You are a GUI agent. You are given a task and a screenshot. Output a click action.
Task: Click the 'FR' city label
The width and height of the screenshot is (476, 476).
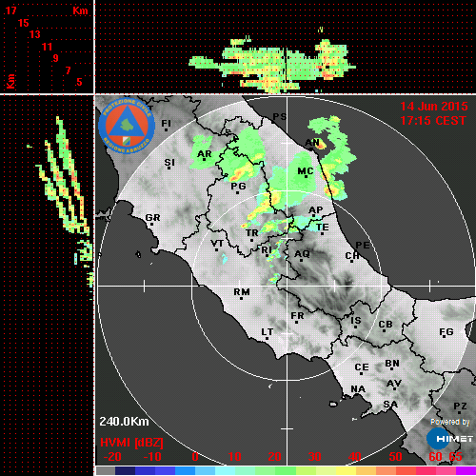point(297,316)
